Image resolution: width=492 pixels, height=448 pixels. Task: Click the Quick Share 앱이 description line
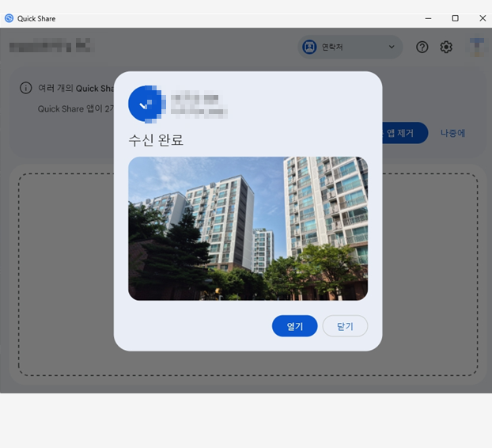(76, 108)
